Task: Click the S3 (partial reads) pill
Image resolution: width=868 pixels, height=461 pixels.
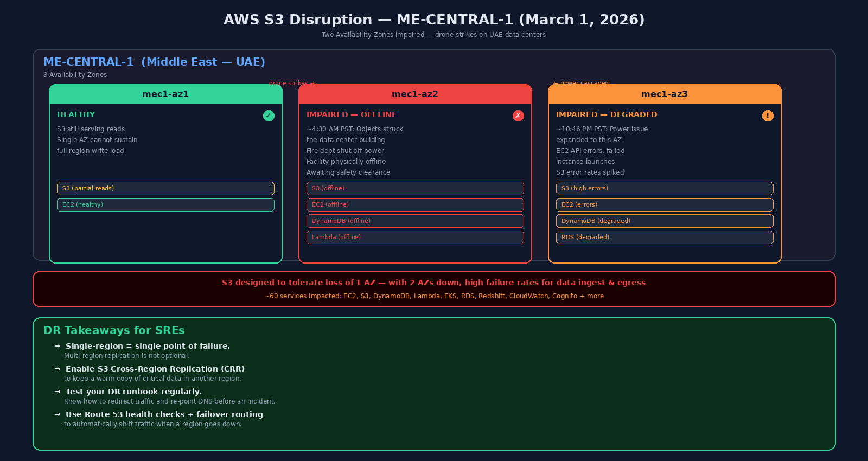Action: (165, 188)
